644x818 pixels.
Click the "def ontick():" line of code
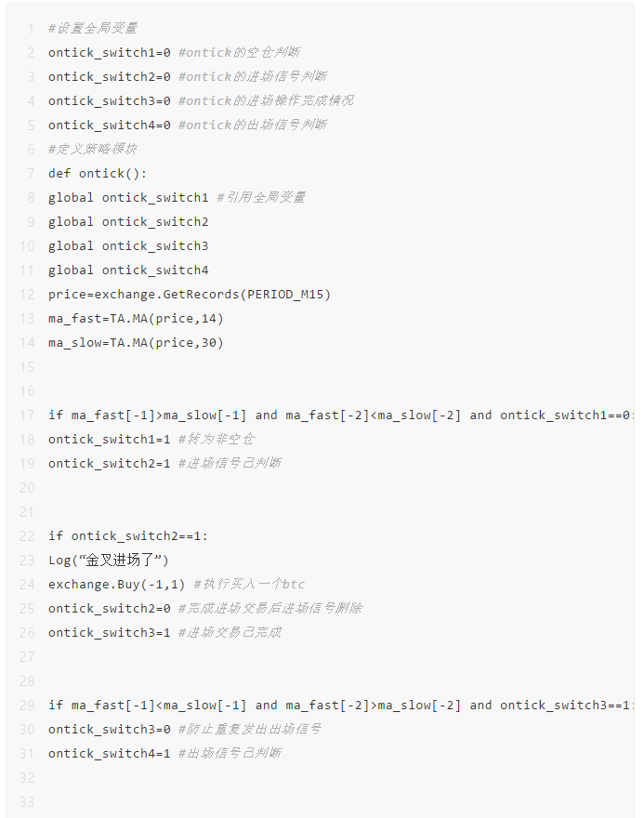pos(98,173)
